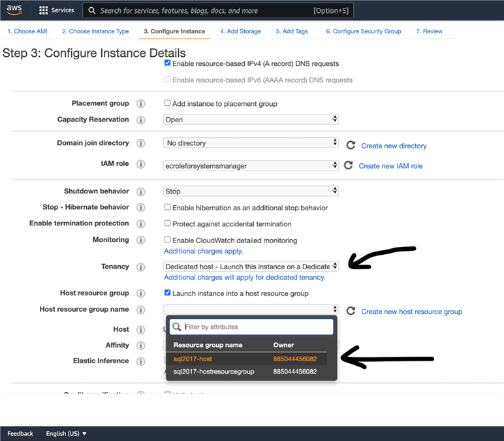Image resolution: width=504 pixels, height=441 pixels.
Task: Click the info icon beside Placement group
Action: click(140, 104)
